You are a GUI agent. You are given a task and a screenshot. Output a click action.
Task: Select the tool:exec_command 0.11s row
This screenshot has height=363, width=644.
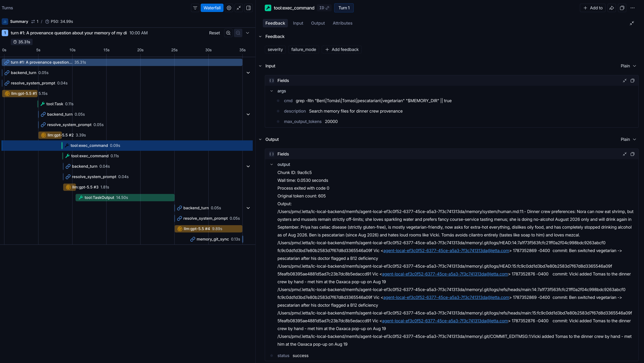(127, 156)
